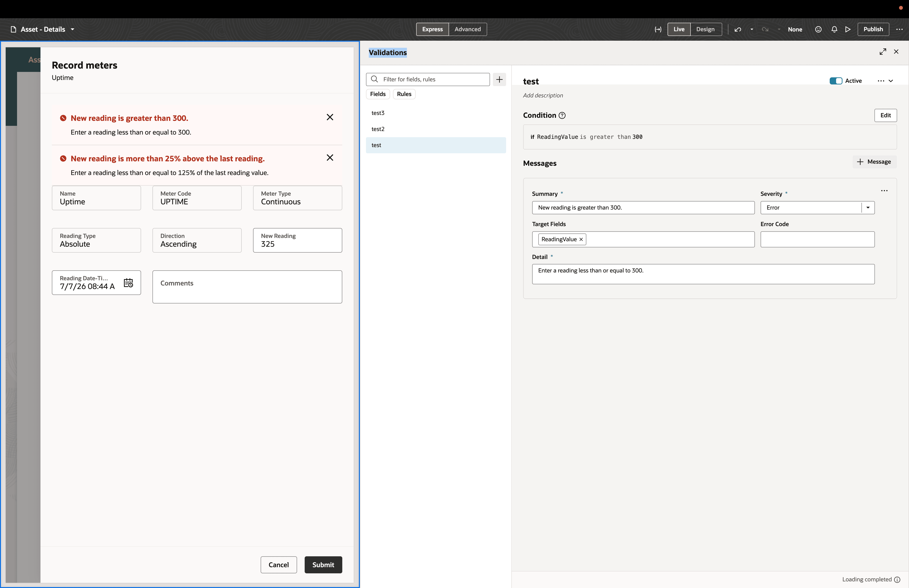
Task: Click the New Reading field
Action: [298, 240]
